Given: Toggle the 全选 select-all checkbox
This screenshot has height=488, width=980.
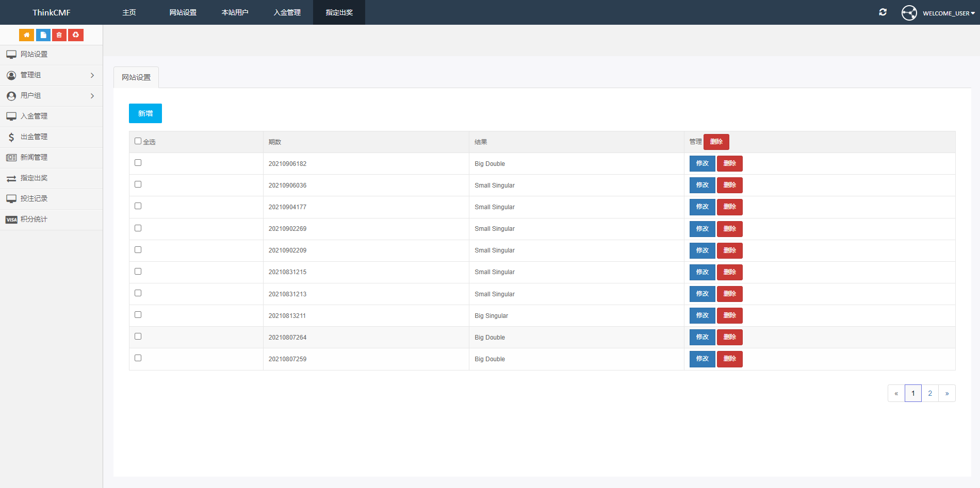Looking at the screenshot, I should (x=138, y=141).
